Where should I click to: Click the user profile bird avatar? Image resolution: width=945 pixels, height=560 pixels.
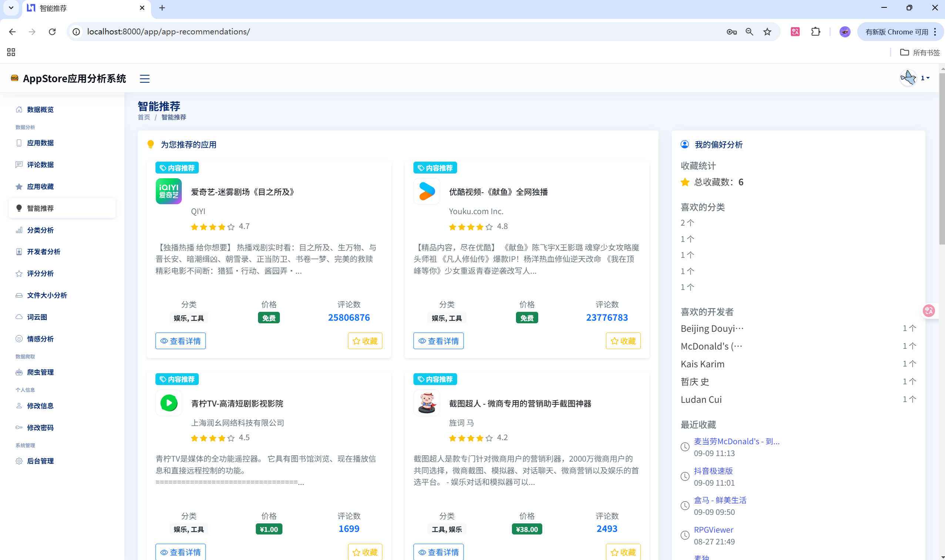point(908,78)
